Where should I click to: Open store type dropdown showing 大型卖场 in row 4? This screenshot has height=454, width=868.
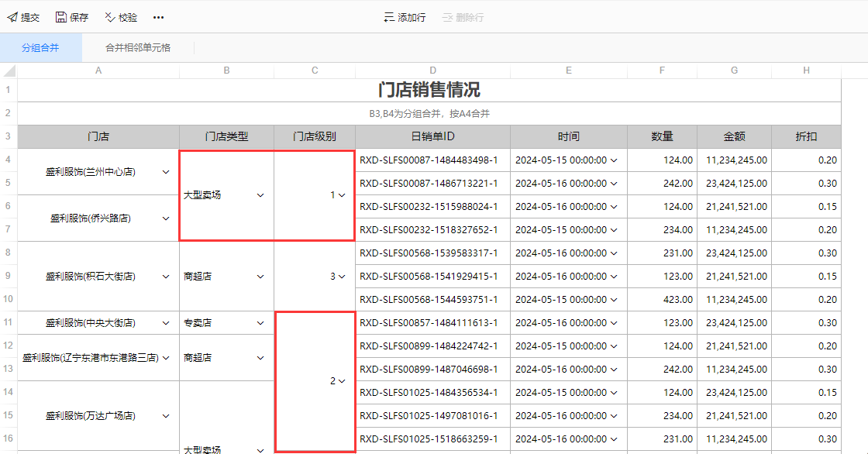(260, 195)
